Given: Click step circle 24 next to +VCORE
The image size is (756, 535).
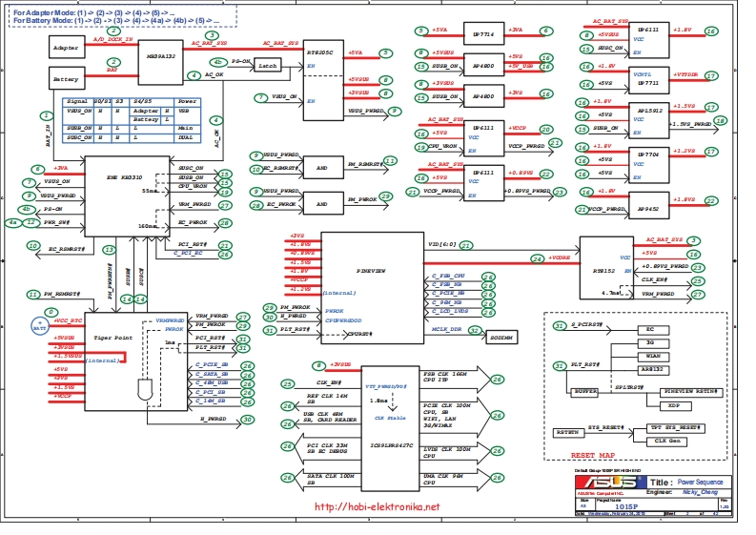Looking at the screenshot, I should coord(538,258).
